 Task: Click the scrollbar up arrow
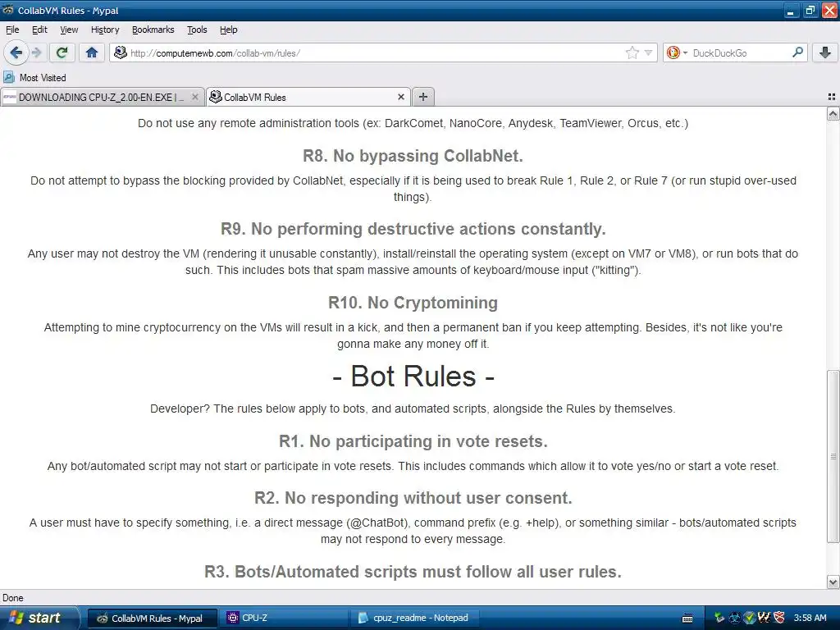pos(833,113)
